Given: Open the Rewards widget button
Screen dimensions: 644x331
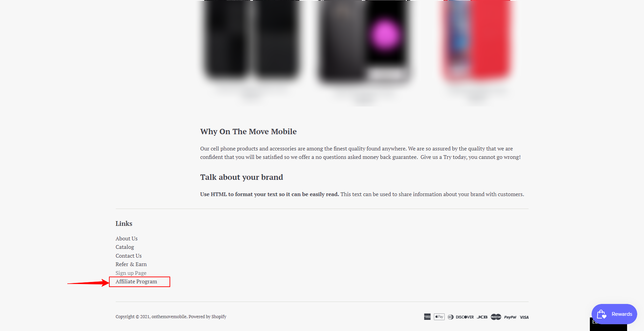Looking at the screenshot, I should coord(614,314).
